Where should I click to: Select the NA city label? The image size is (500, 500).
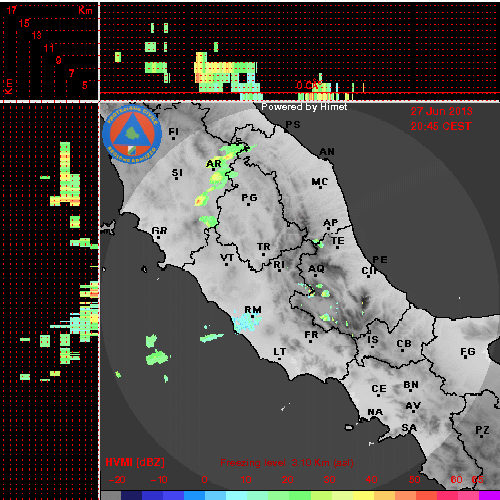tap(375, 412)
